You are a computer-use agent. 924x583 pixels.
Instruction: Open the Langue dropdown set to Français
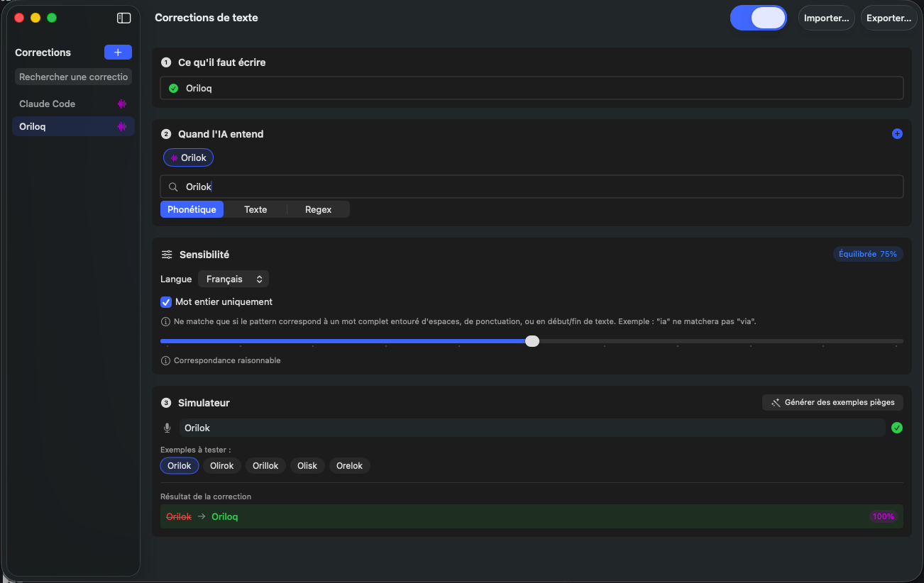pos(233,279)
